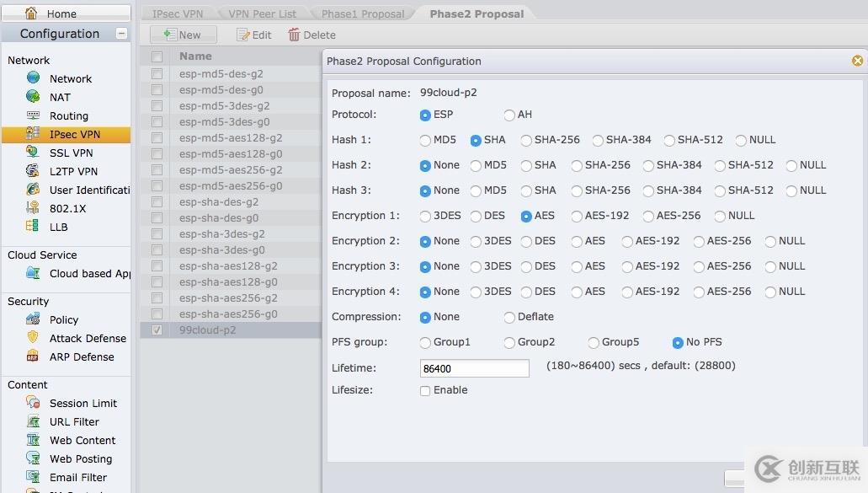Click the Lifetime input field

click(x=474, y=368)
